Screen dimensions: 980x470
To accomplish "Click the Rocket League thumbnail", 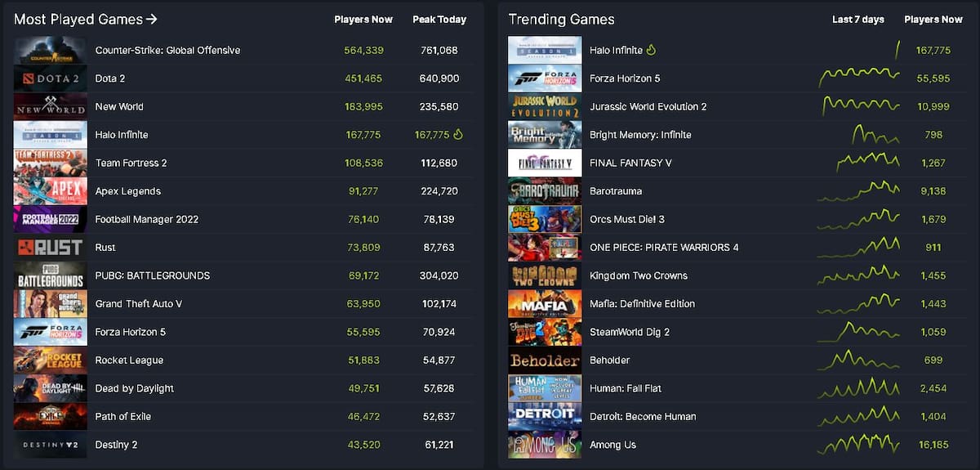I will tap(50, 360).
